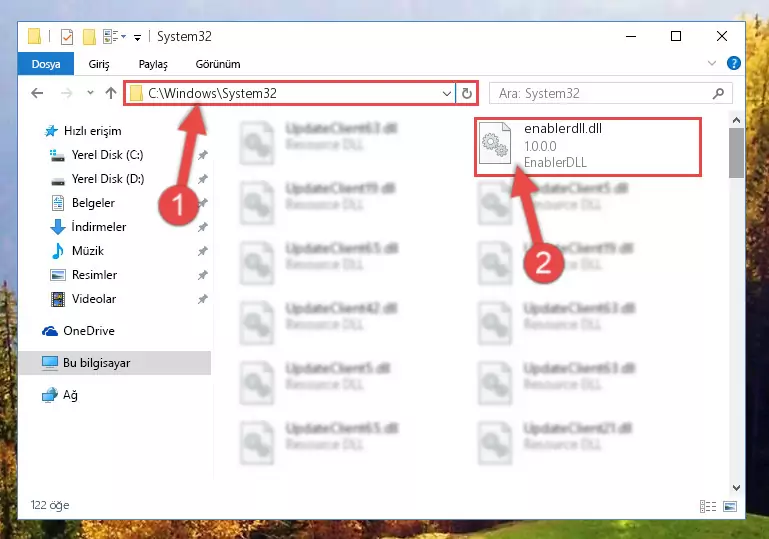769x539 pixels.
Task: Click the scrollbar up arrow in the file list
Action: coord(736,120)
